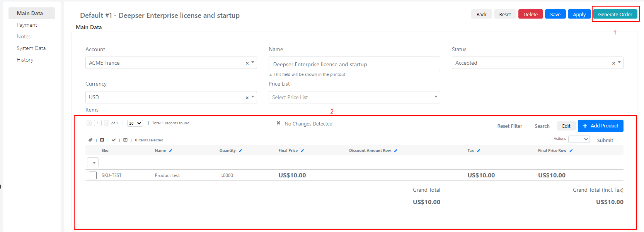Clear the ACME France account selection
The height and width of the screenshot is (232, 644).
click(x=247, y=63)
